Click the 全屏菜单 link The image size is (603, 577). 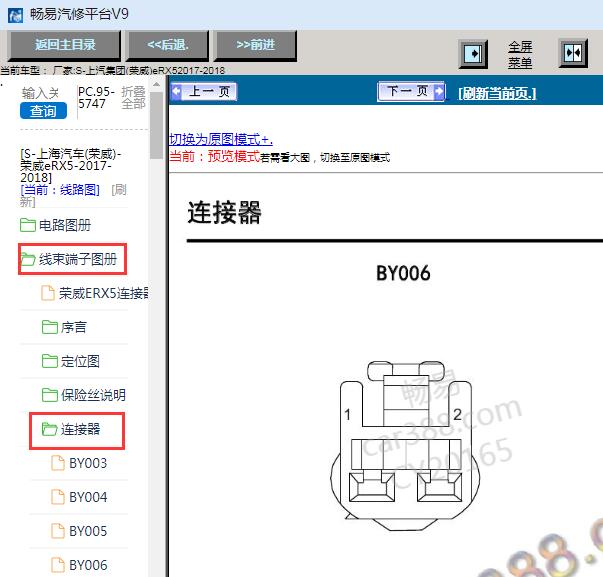click(520, 54)
